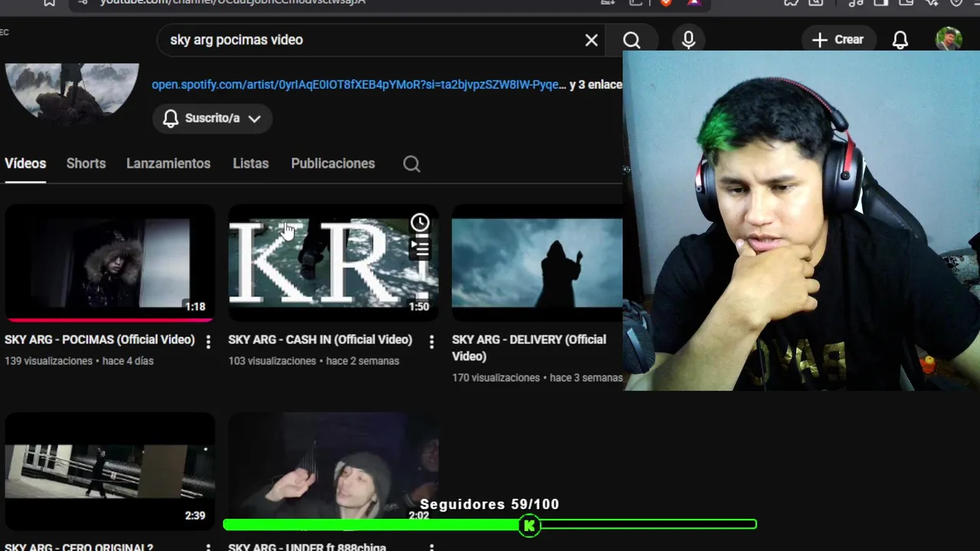The height and width of the screenshot is (551, 980).
Task: Open the SKY ARG - POCIMAS (Official Video) title
Action: click(x=100, y=340)
